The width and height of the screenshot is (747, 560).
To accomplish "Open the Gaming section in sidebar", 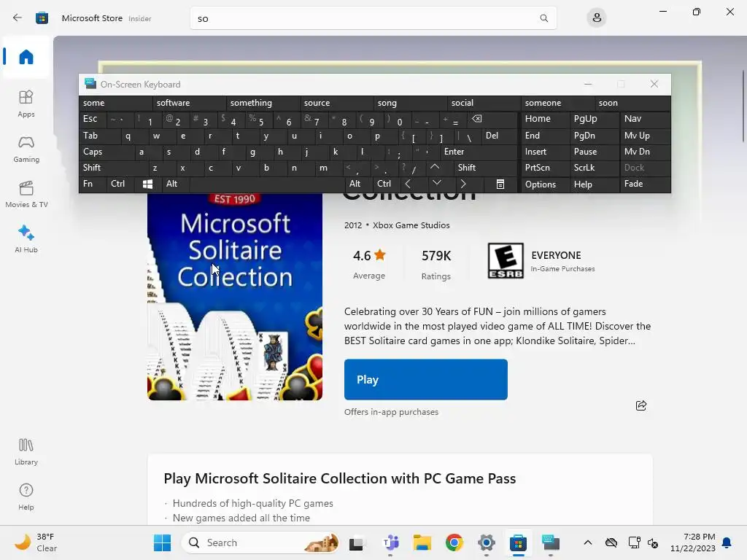I will [x=26, y=149].
